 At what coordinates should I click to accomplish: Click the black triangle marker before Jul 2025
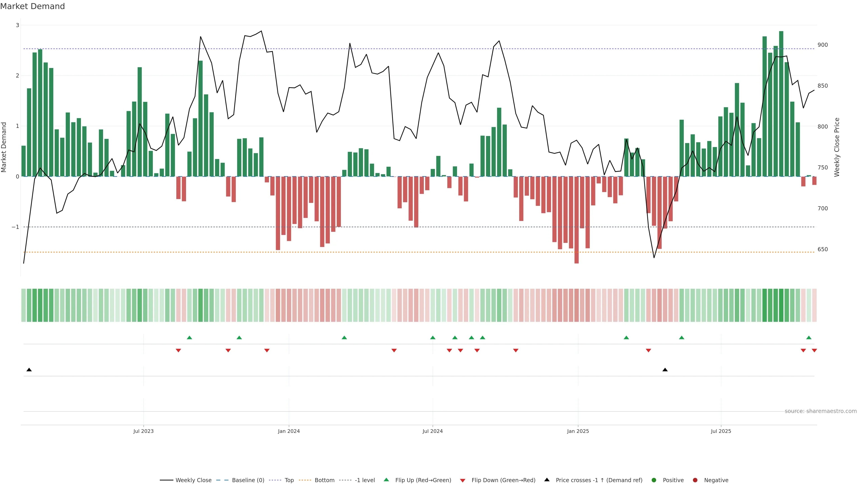(x=665, y=370)
